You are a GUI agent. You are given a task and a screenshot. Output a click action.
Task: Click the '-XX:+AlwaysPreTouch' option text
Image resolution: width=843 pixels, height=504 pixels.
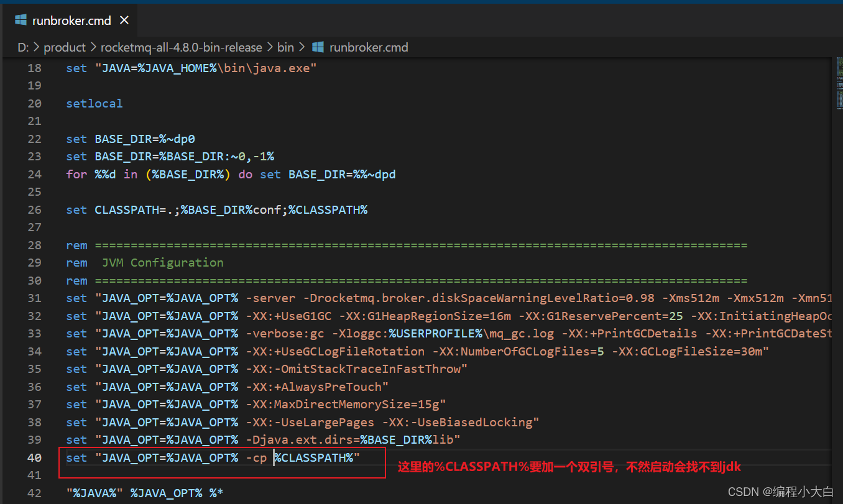click(313, 387)
